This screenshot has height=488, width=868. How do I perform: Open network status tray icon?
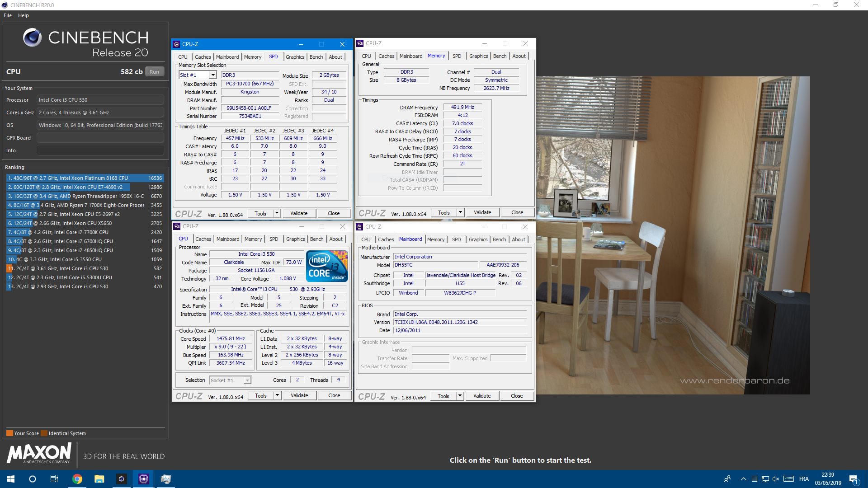[x=765, y=479]
